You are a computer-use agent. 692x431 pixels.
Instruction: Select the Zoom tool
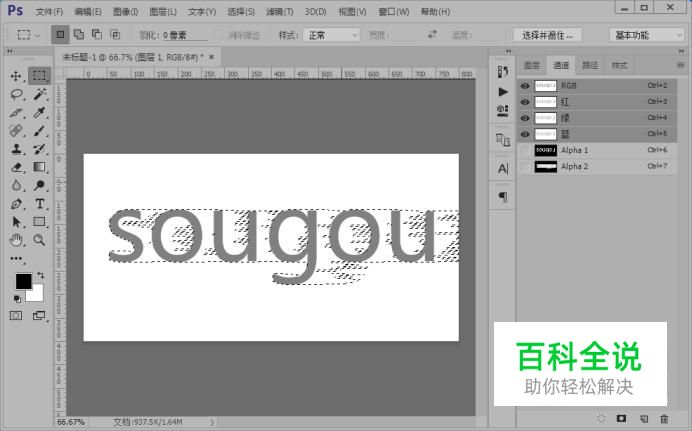(x=39, y=240)
